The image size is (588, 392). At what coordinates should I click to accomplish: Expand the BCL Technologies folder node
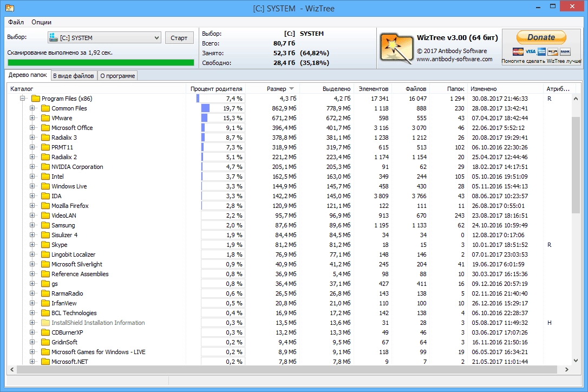32,313
